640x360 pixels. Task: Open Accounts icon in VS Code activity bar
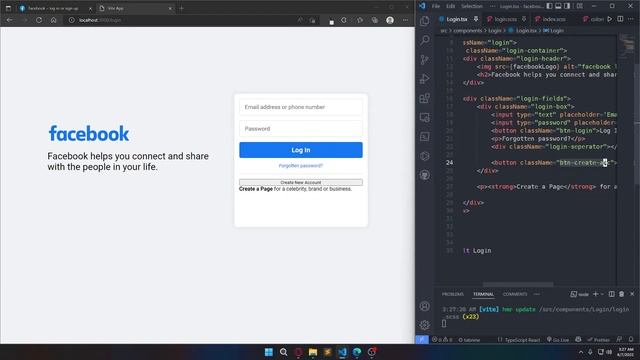[424, 306]
